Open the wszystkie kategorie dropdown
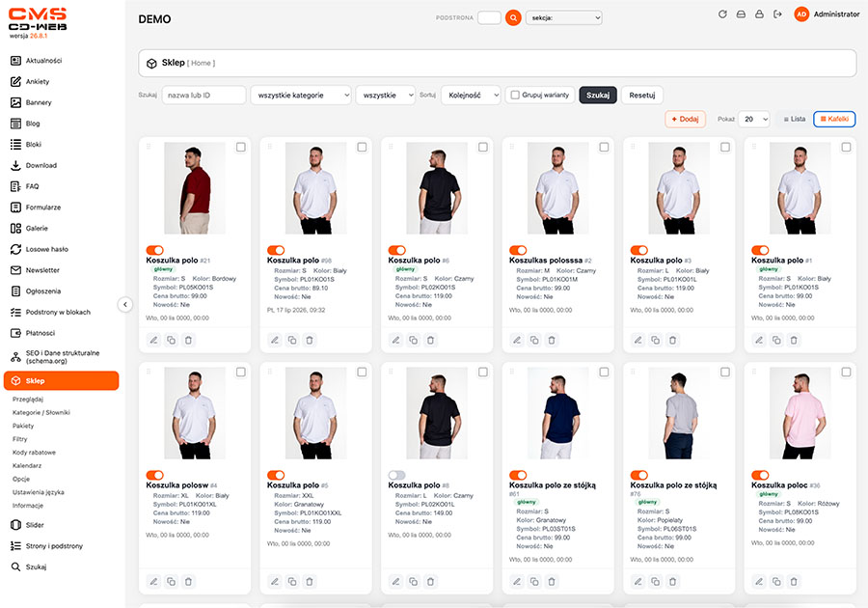This screenshot has height=608, width=868. pyautogui.click(x=301, y=96)
